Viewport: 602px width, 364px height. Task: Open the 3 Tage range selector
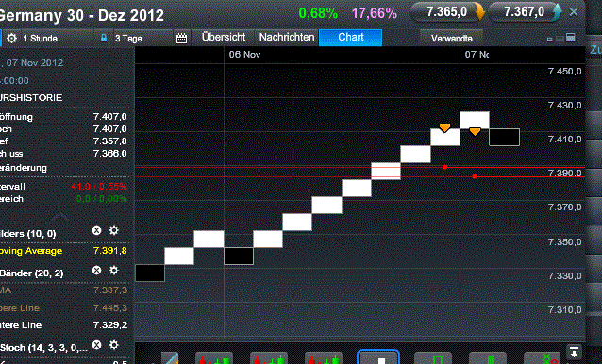click(x=128, y=39)
